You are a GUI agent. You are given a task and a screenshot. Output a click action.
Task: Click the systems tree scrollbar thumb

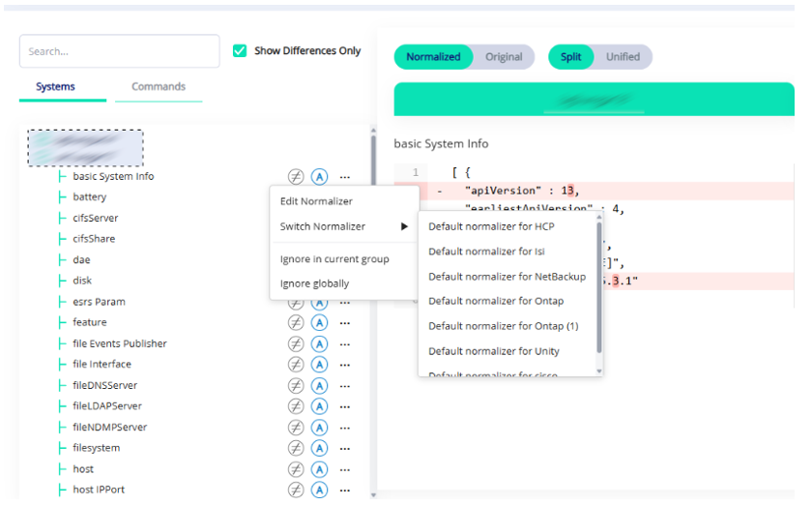point(373,161)
